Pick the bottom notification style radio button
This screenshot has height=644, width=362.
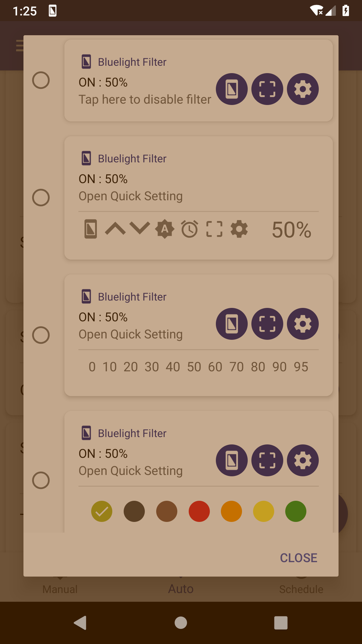pyautogui.click(x=41, y=480)
